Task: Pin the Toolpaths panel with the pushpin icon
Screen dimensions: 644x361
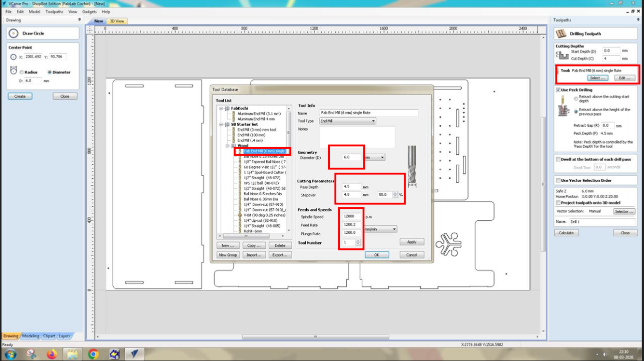Action: pos(639,20)
